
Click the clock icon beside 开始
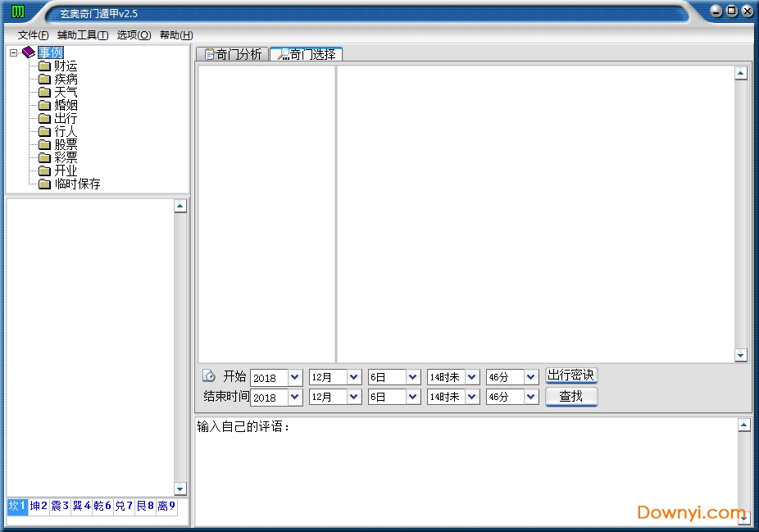tap(209, 376)
